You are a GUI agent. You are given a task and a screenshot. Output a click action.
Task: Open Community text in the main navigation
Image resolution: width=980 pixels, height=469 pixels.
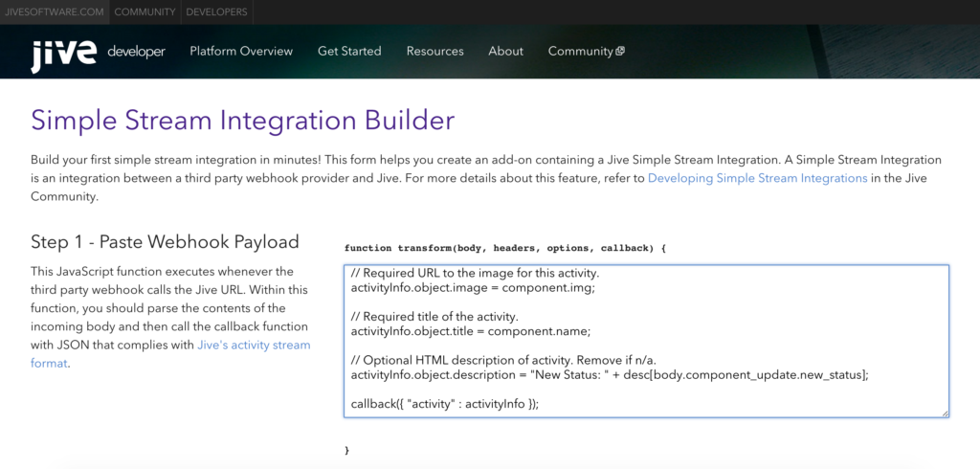580,52
